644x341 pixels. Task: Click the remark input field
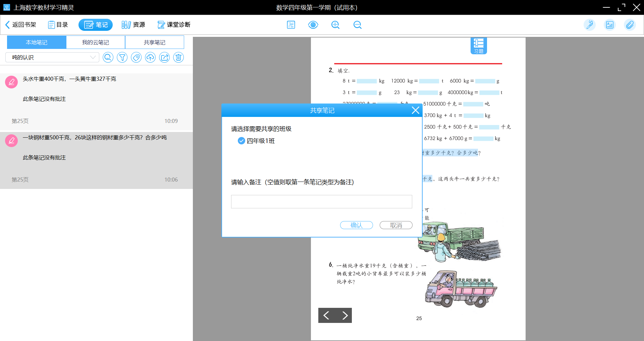[321, 202]
